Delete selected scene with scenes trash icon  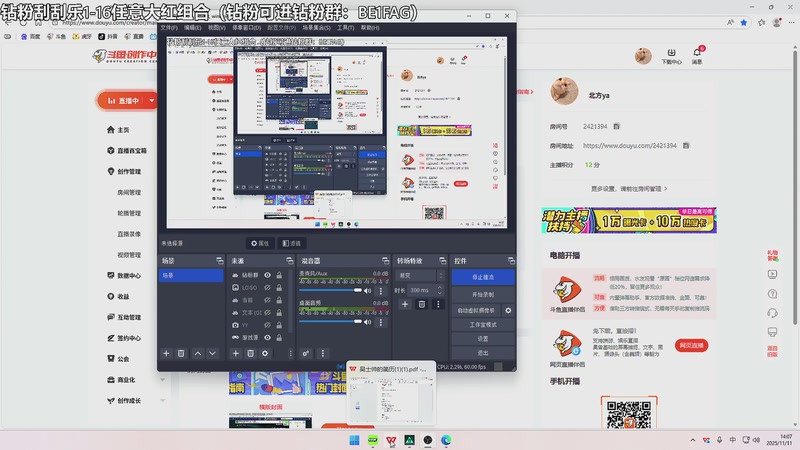pyautogui.click(x=181, y=353)
